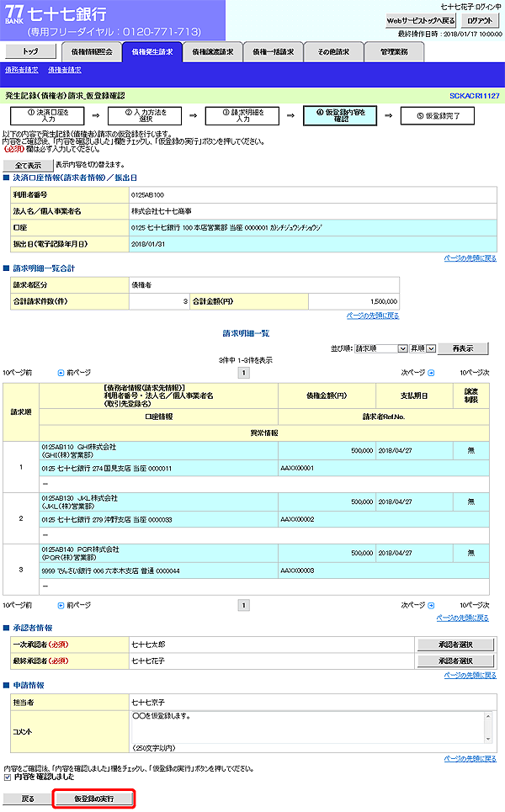Click 10ページ次 below the request table
The width and height of the screenshot is (505, 812).
click(475, 605)
